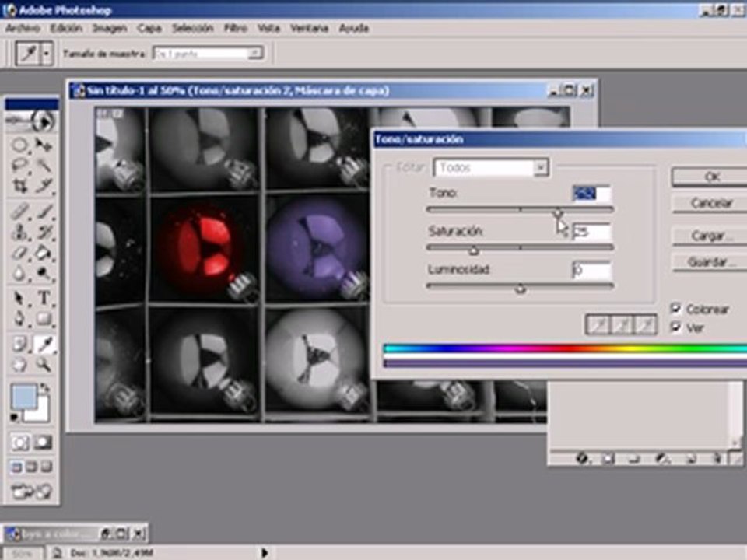The image size is (747, 560).
Task: Click the OK button
Action: point(711,177)
